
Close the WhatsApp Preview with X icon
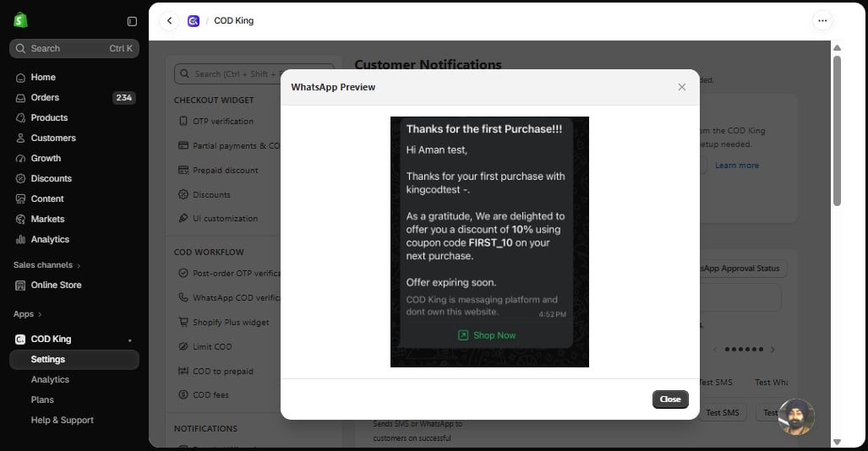[x=682, y=87]
